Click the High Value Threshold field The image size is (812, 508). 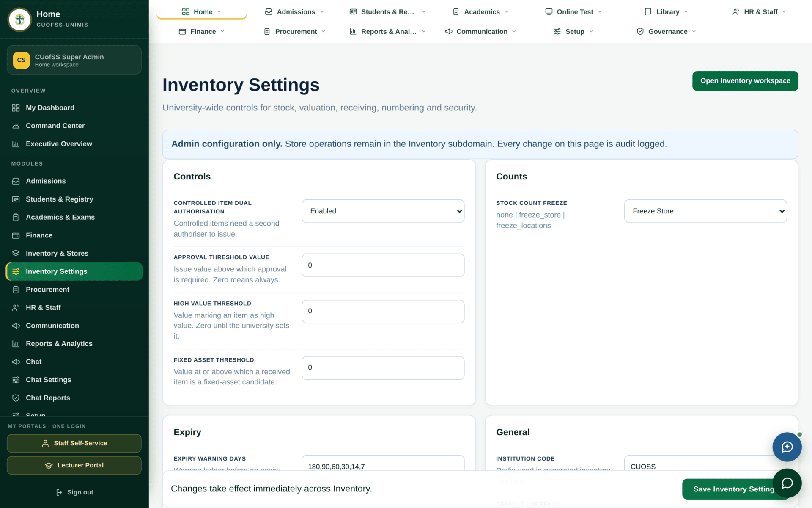click(383, 312)
